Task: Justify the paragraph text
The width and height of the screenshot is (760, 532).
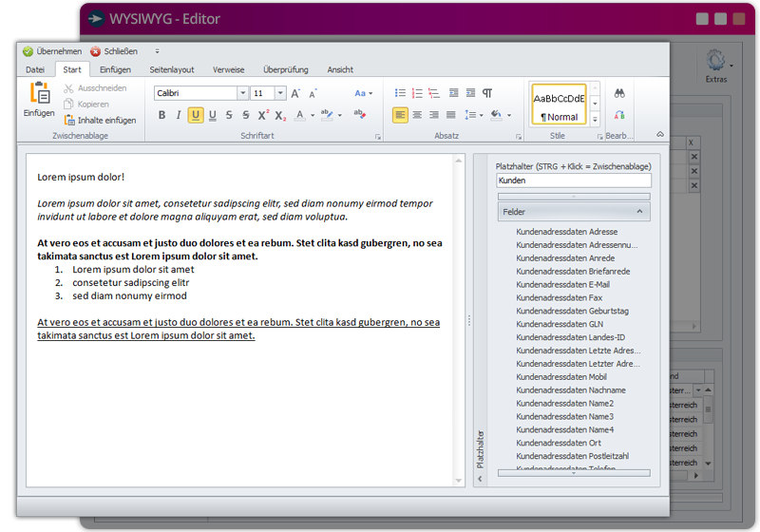Action: click(x=450, y=115)
